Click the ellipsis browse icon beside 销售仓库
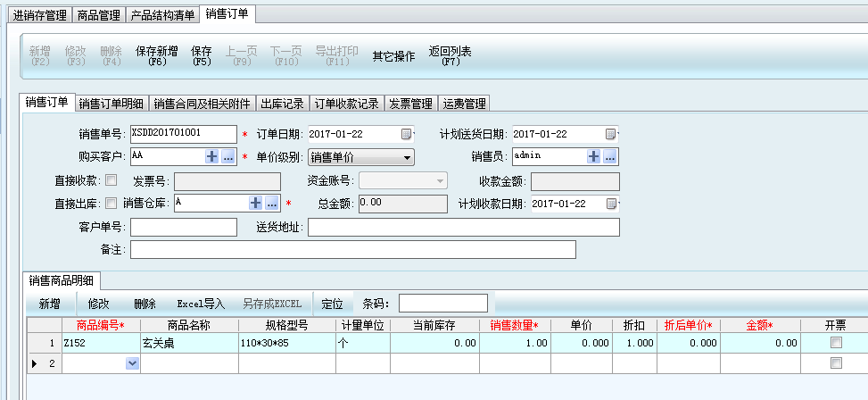Screen dimensions: 868x400 [x=271, y=204]
